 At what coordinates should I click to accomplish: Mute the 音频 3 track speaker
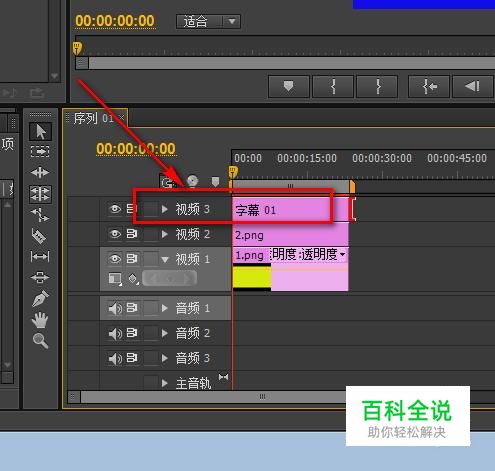click(115, 358)
